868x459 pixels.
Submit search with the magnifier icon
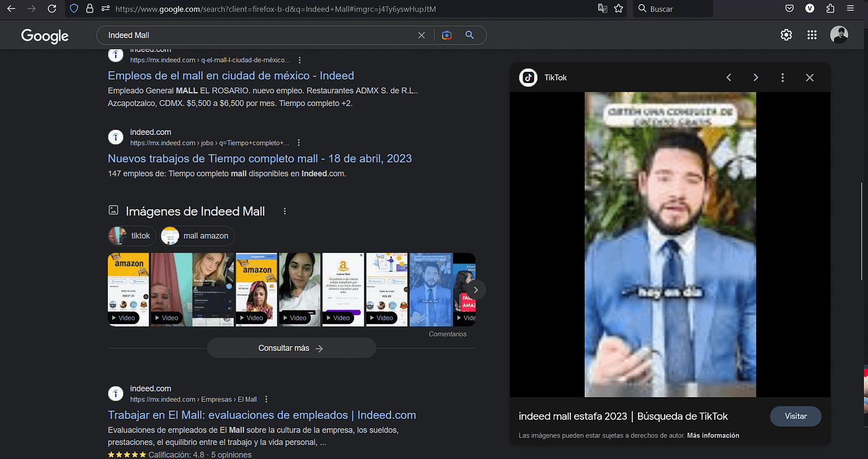coord(469,35)
